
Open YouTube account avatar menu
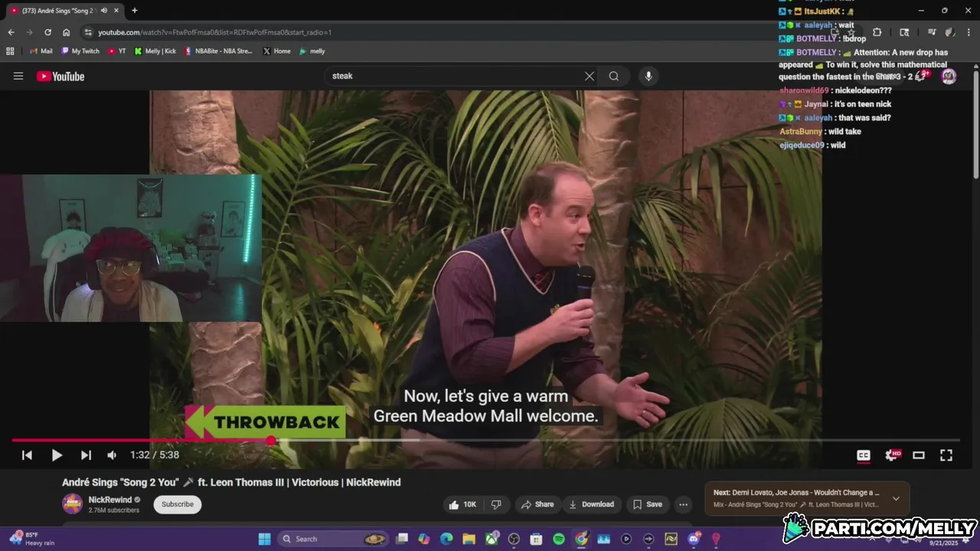coord(949,76)
